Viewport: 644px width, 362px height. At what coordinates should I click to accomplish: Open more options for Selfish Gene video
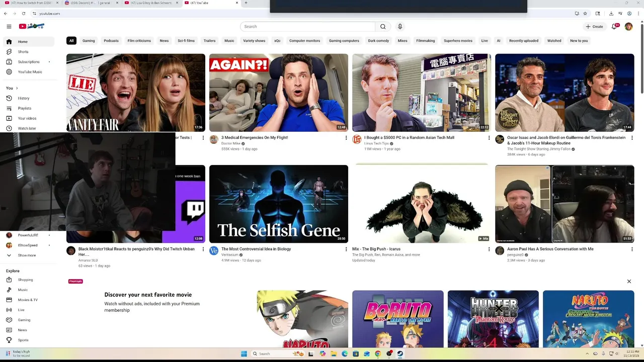point(346,249)
